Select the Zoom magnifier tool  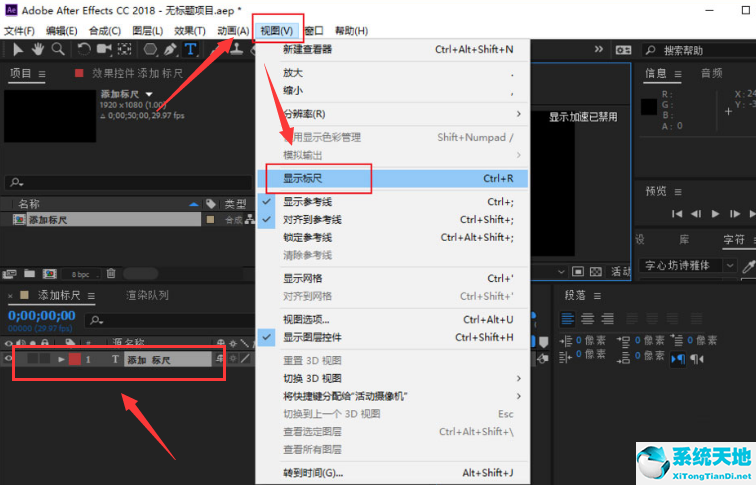click(58, 49)
